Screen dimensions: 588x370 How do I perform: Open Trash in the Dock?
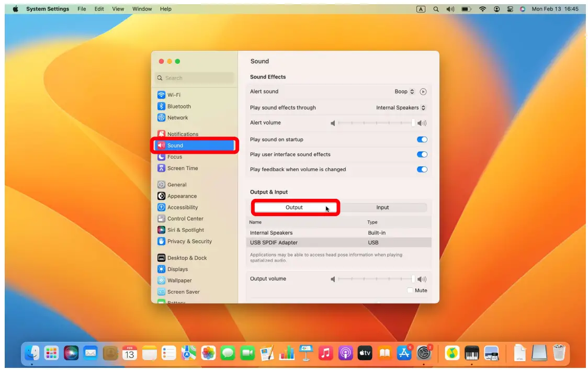point(559,353)
